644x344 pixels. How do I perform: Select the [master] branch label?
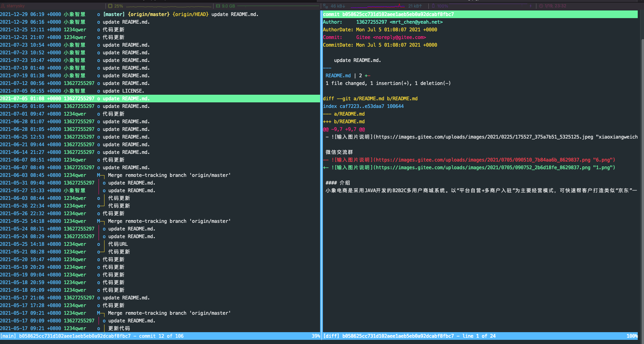click(114, 14)
